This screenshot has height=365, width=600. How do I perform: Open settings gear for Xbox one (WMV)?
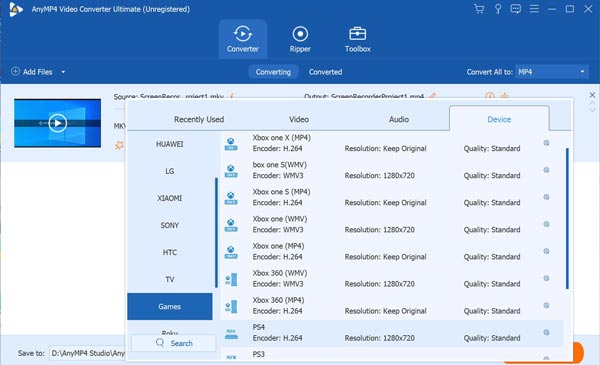click(x=546, y=224)
